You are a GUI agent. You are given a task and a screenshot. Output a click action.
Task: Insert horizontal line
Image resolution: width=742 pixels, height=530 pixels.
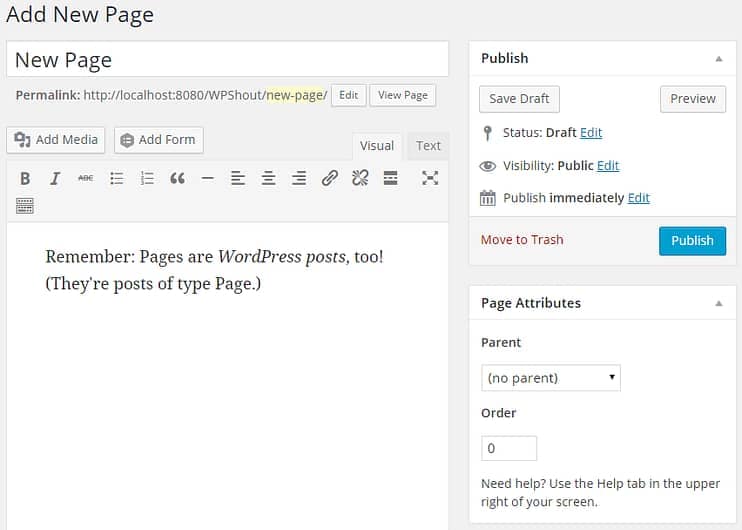[x=207, y=179]
